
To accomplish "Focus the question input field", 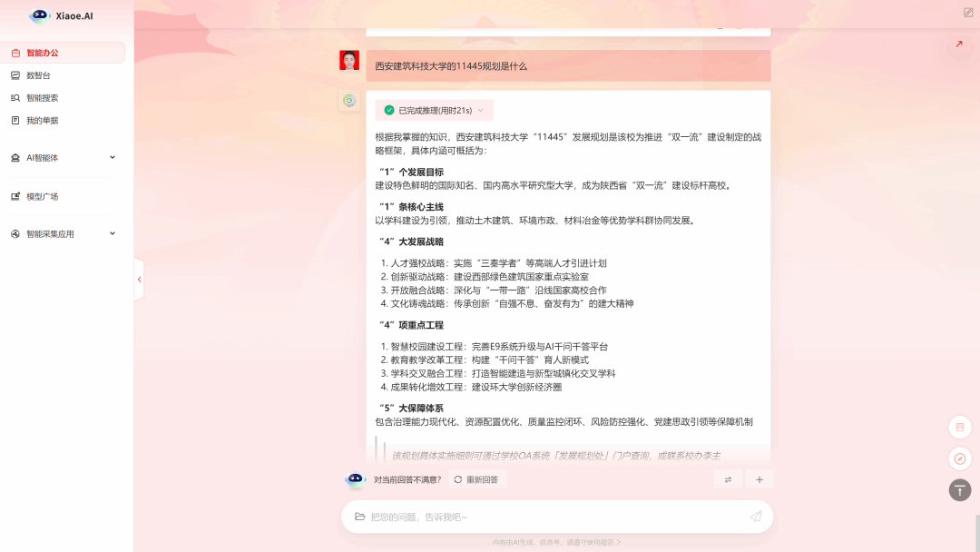I will pyautogui.click(x=556, y=517).
